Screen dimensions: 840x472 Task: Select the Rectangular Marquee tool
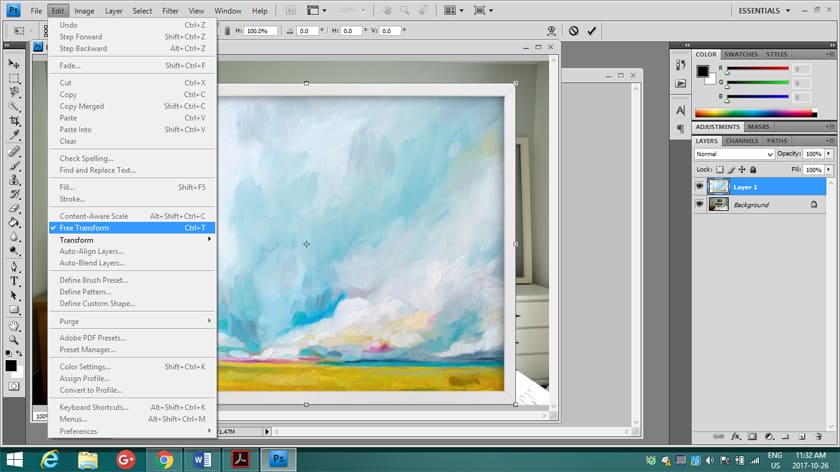(x=14, y=78)
